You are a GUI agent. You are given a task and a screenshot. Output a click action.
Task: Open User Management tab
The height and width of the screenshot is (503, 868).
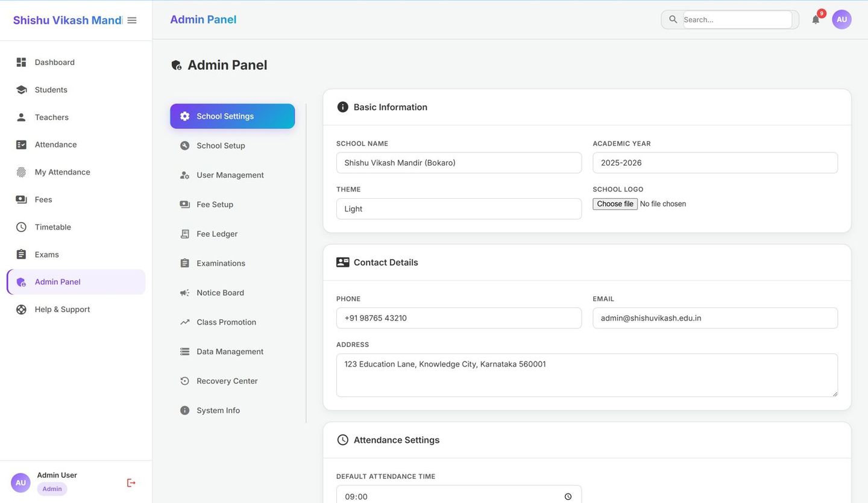[x=232, y=175]
